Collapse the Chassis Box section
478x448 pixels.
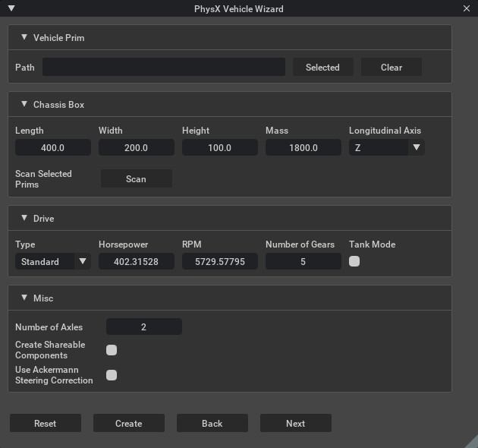(24, 104)
